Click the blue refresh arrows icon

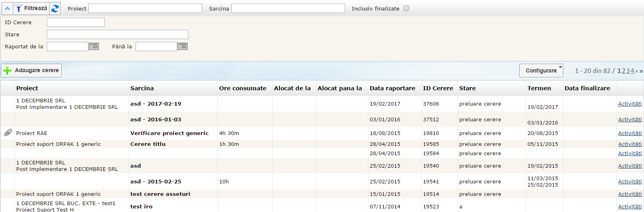click(x=55, y=8)
